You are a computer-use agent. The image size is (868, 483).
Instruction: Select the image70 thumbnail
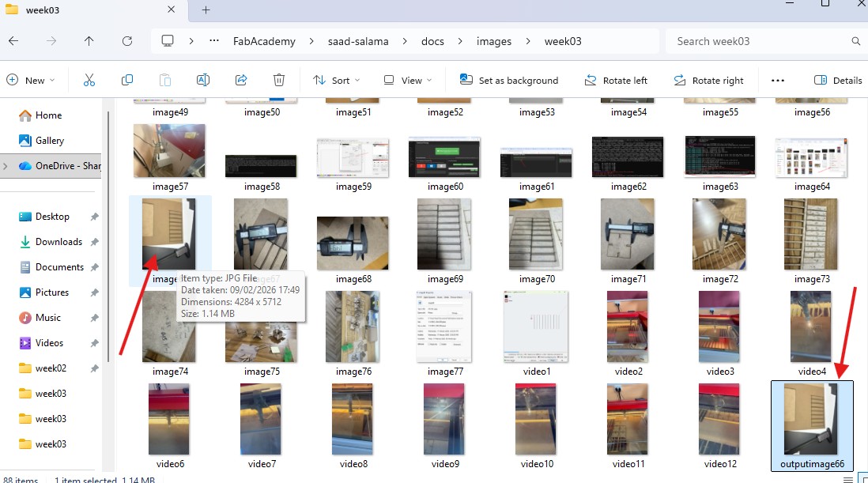click(536, 235)
